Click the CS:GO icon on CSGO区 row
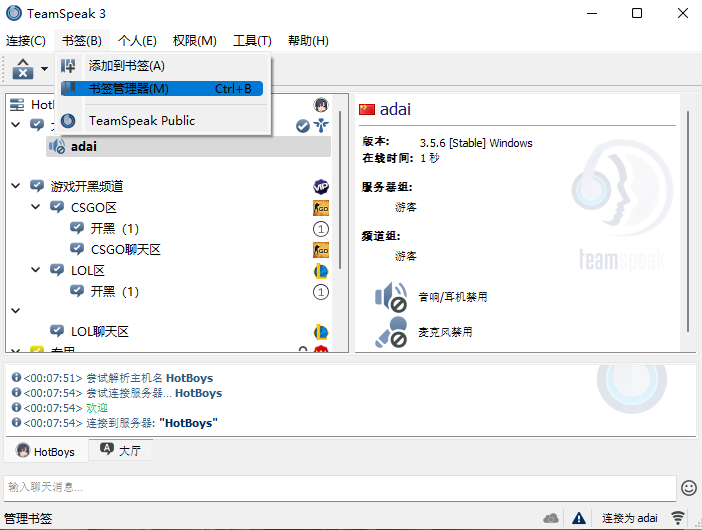 click(x=321, y=208)
